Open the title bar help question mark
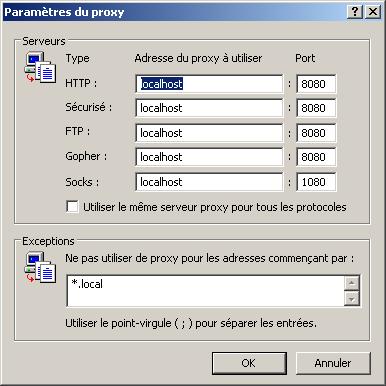 pyautogui.click(x=355, y=12)
